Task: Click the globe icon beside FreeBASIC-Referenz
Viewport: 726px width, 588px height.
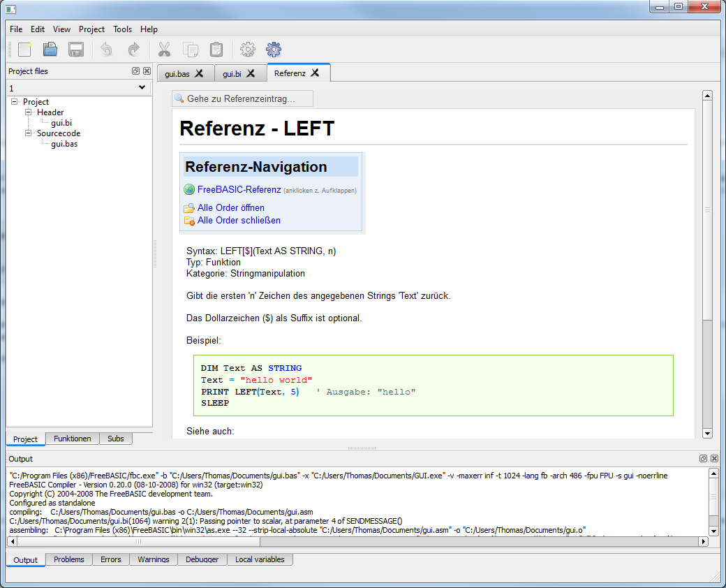Action: [189, 189]
